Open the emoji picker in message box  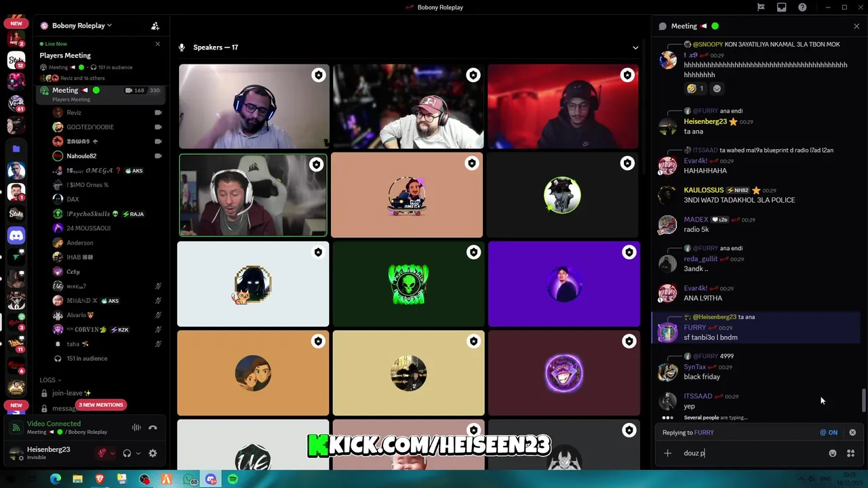pos(833,453)
